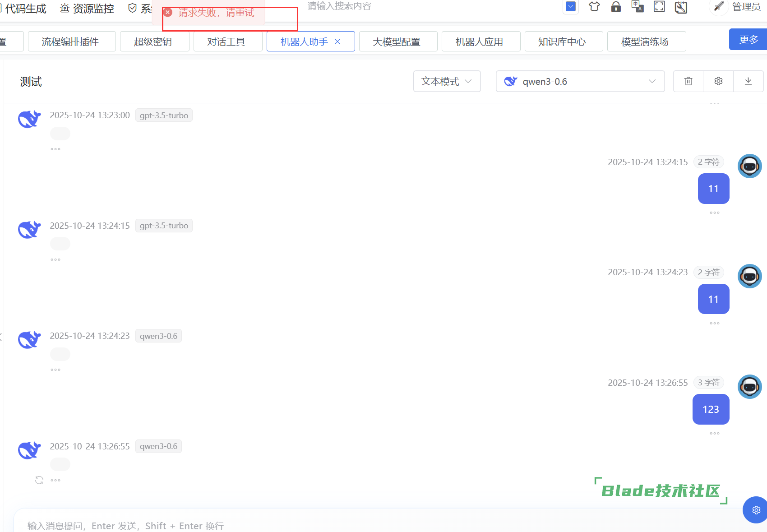This screenshot has height=532, width=767.
Task: Switch to the 知识库中心 tab
Action: pos(563,42)
